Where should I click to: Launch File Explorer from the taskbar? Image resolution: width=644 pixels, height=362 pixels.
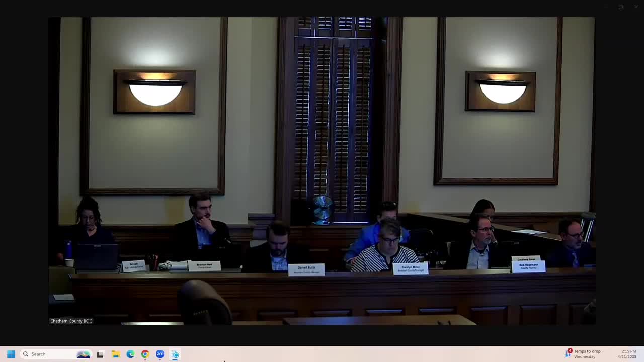tap(115, 354)
